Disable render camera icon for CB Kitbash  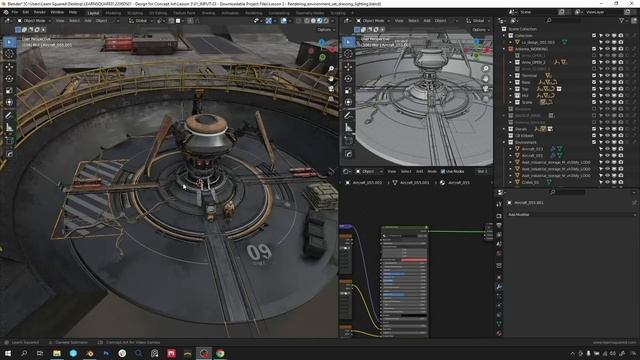click(x=621, y=136)
